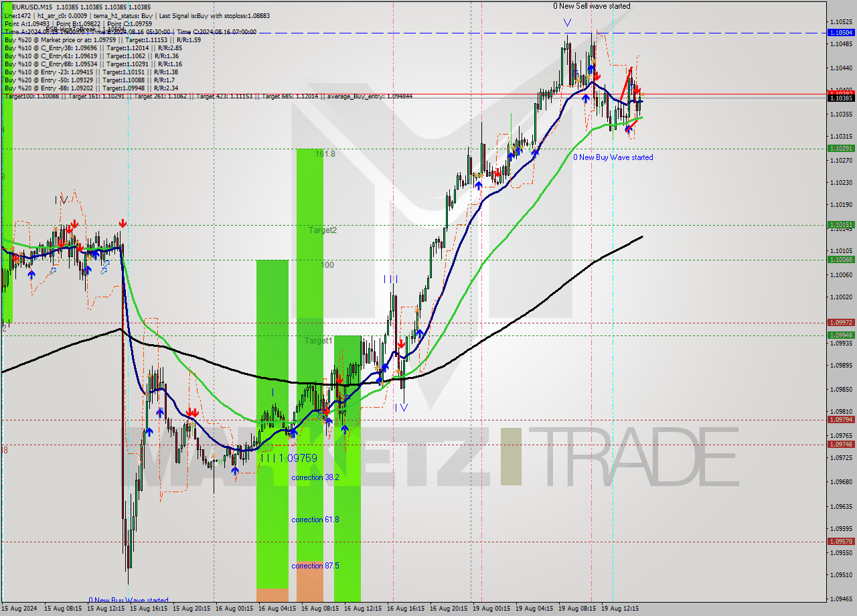Image resolution: width=857 pixels, height=616 pixels.
Task: Click the 'Buy %20 @ Entry -88' info line
Action: [x=90, y=88]
